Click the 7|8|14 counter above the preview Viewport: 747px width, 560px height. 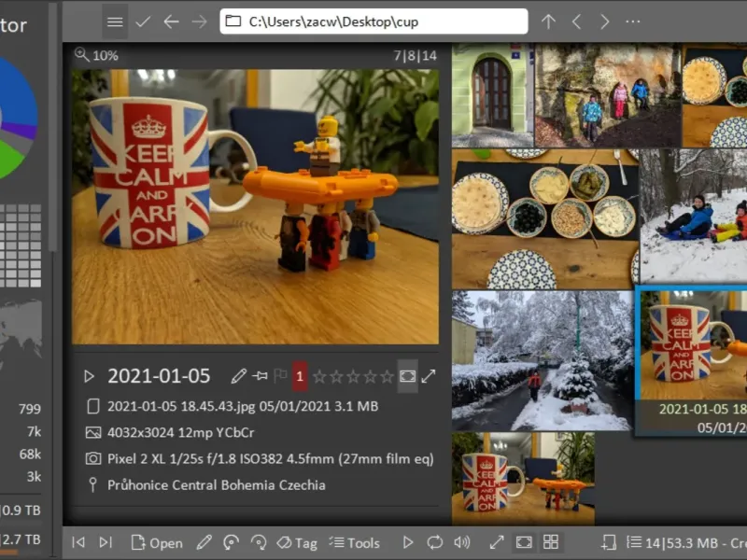(x=415, y=56)
